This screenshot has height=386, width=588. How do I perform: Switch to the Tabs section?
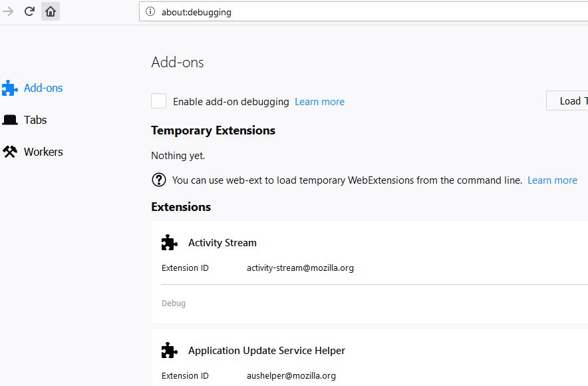[x=25, y=120]
